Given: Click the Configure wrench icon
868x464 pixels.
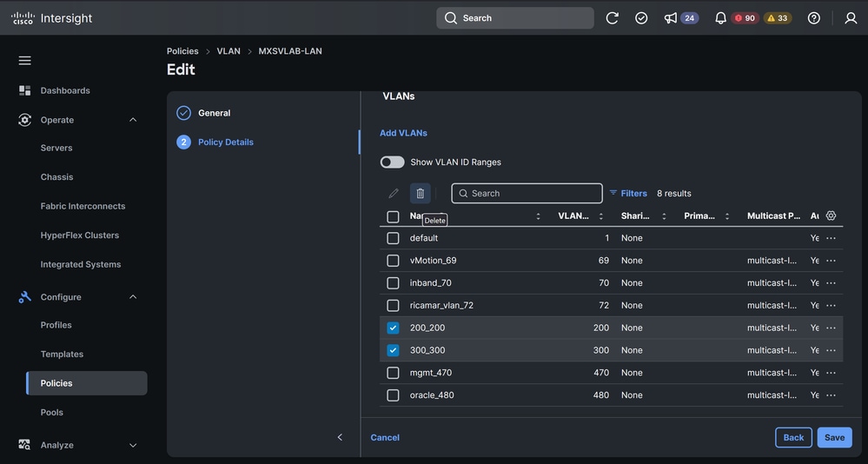Looking at the screenshot, I should click(x=25, y=297).
